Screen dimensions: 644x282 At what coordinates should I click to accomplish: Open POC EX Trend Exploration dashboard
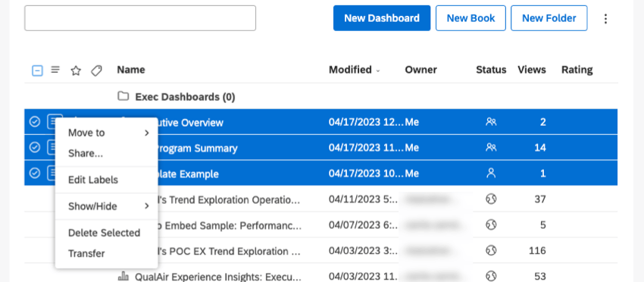tap(229, 251)
